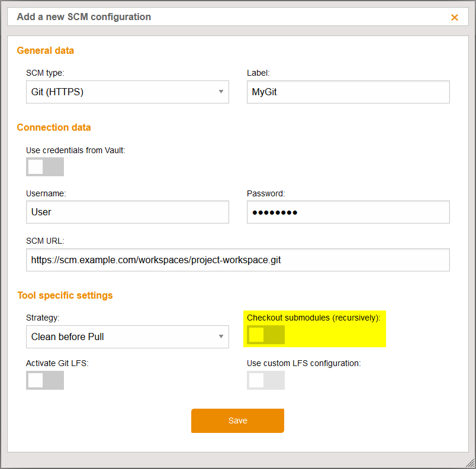This screenshot has height=469, width=476.
Task: Select "Git (HTTPS)" from the SCM type list
Action: point(127,92)
